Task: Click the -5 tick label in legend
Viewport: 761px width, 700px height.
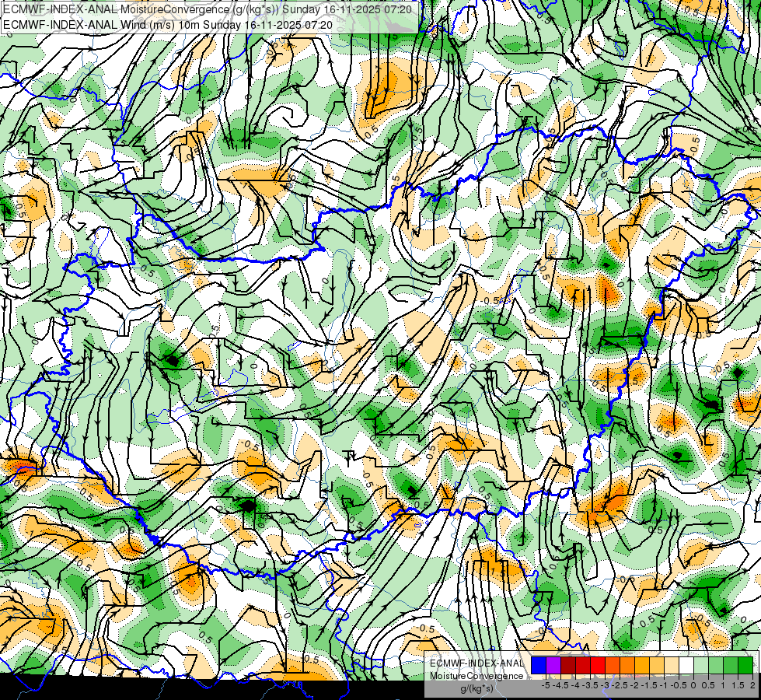Action: pyautogui.click(x=546, y=685)
